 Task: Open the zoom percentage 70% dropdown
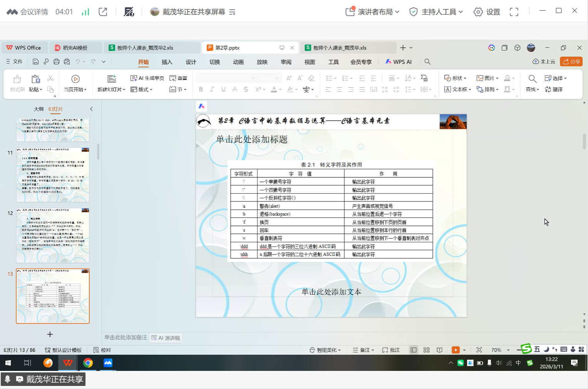tap(508, 350)
